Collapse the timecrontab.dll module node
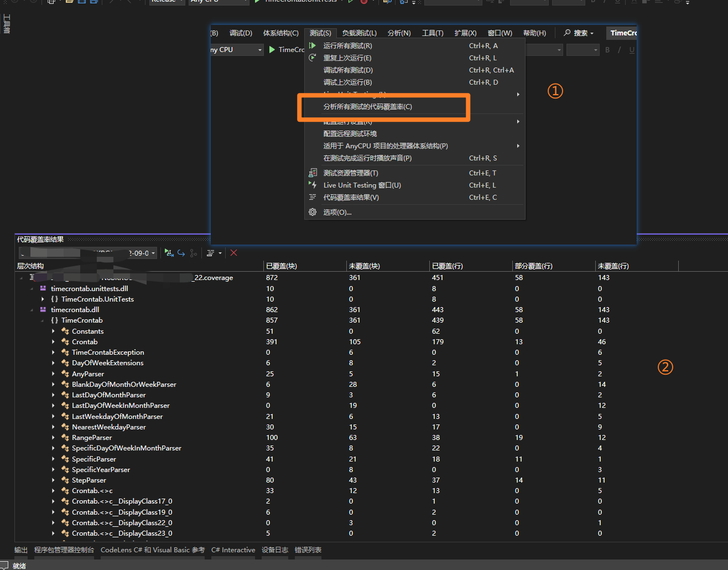 pos(32,310)
